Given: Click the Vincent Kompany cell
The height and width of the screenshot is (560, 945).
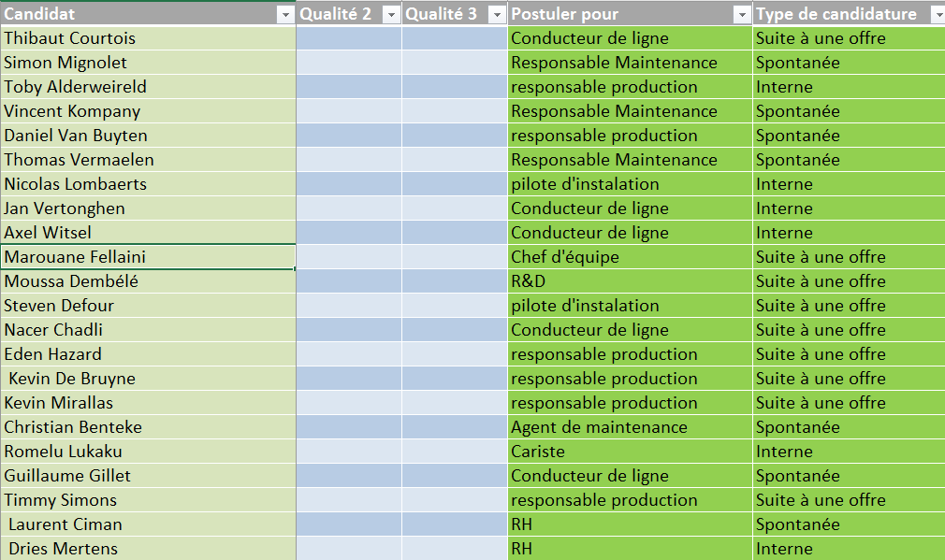Looking at the screenshot, I should [x=148, y=111].
